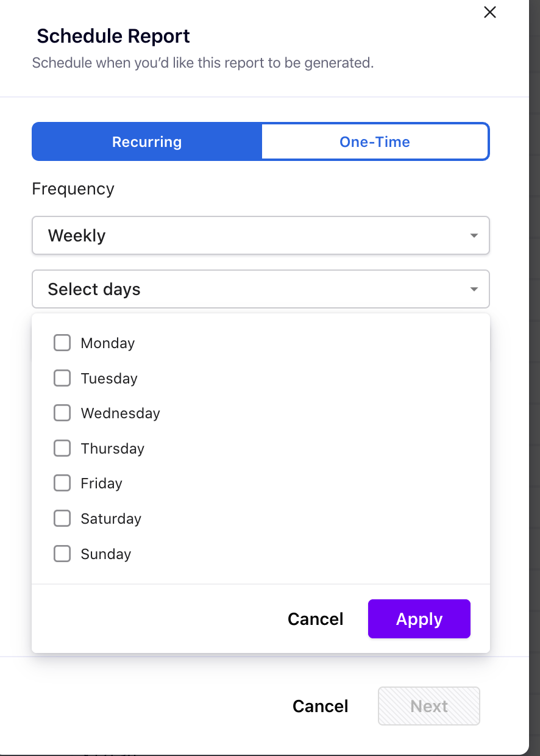Close the Schedule Report dialog

coord(489,12)
